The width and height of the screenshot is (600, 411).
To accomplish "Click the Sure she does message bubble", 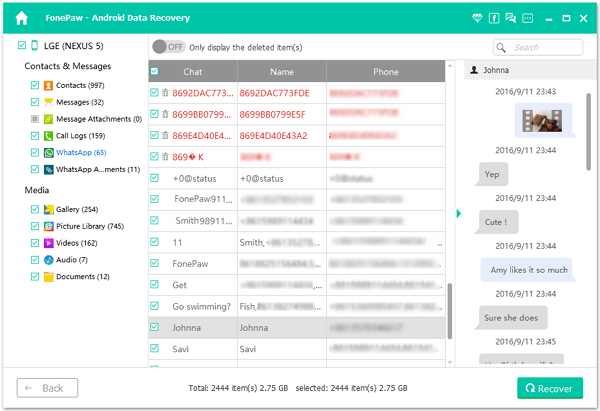I will click(511, 318).
